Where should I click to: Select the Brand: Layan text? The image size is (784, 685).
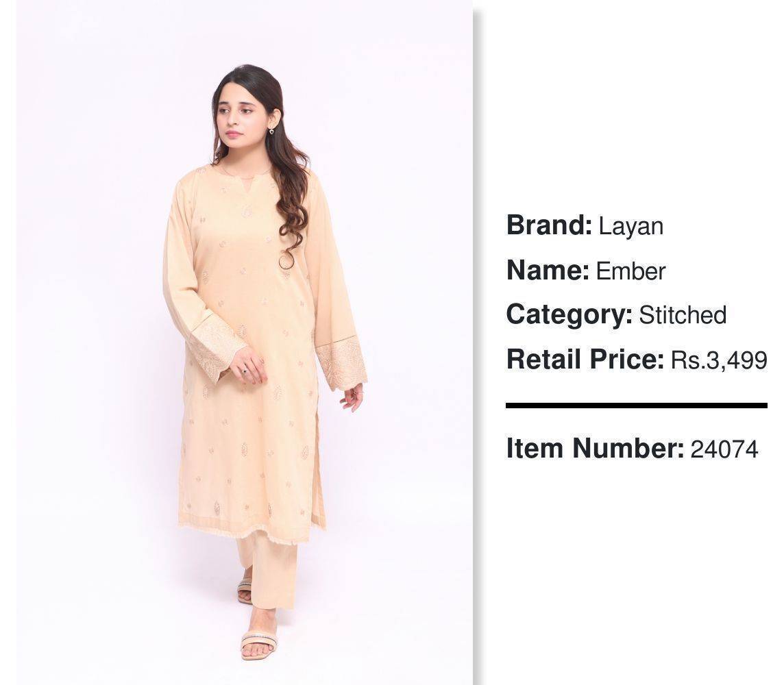point(585,226)
